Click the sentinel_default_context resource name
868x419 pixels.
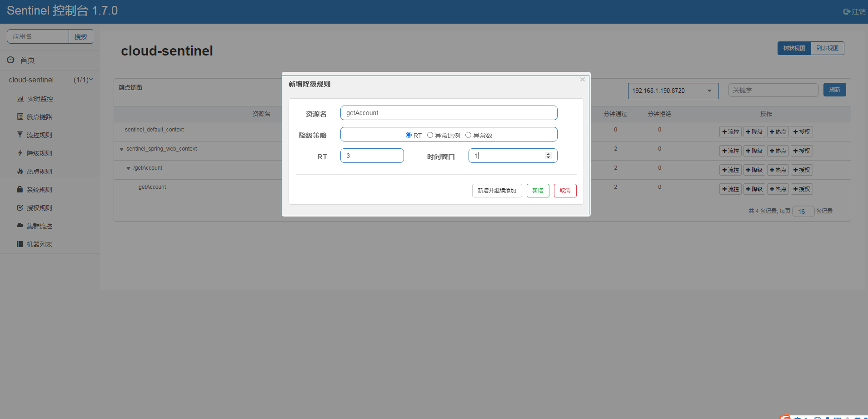(x=155, y=130)
